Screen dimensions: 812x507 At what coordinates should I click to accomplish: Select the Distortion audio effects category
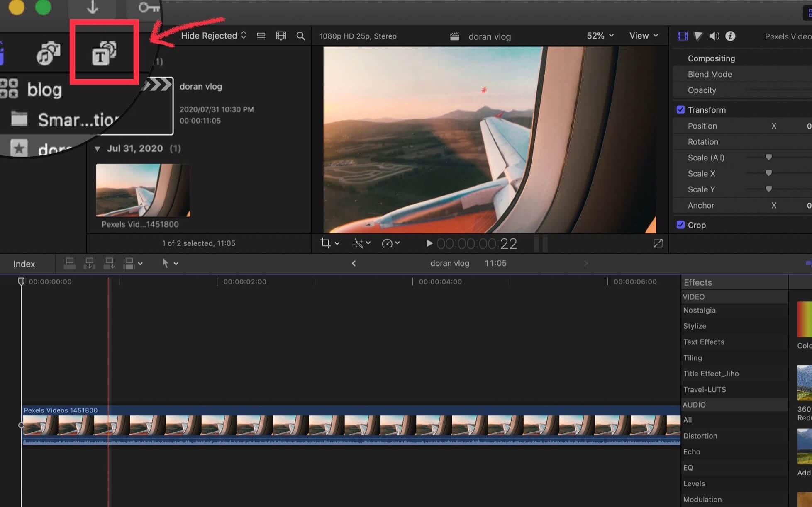pyautogui.click(x=700, y=436)
